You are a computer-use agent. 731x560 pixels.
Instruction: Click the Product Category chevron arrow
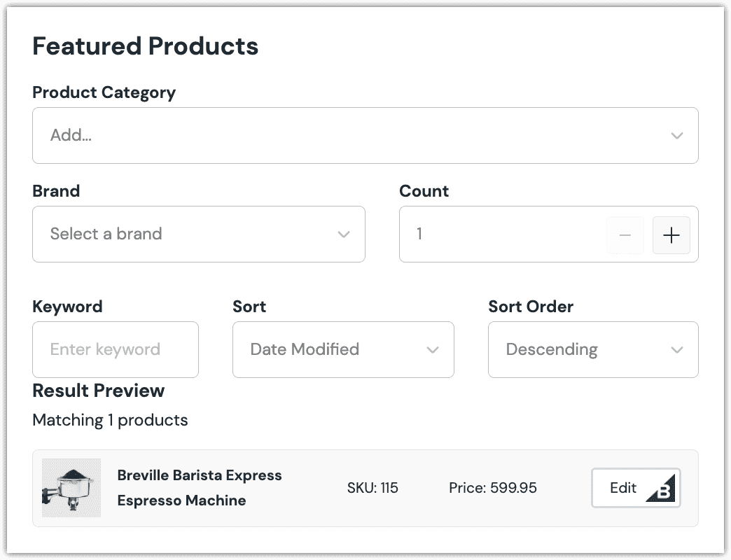pyautogui.click(x=676, y=136)
